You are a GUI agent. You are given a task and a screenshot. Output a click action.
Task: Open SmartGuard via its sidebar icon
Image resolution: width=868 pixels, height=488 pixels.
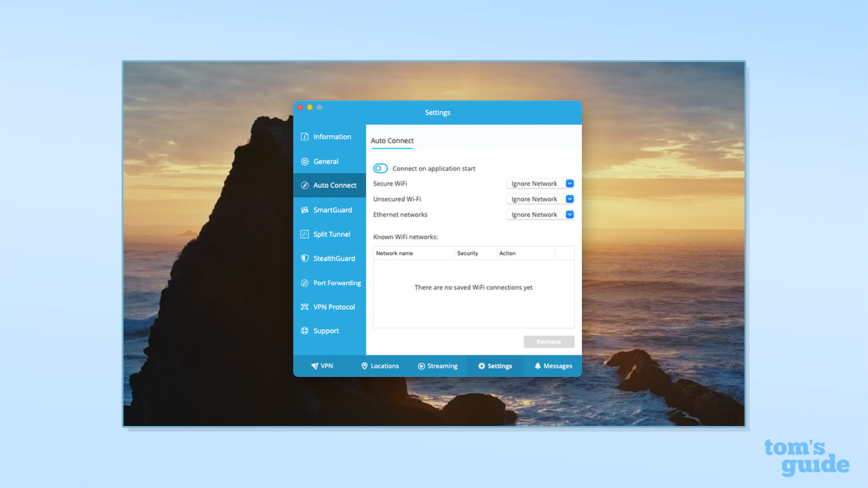[x=305, y=210]
